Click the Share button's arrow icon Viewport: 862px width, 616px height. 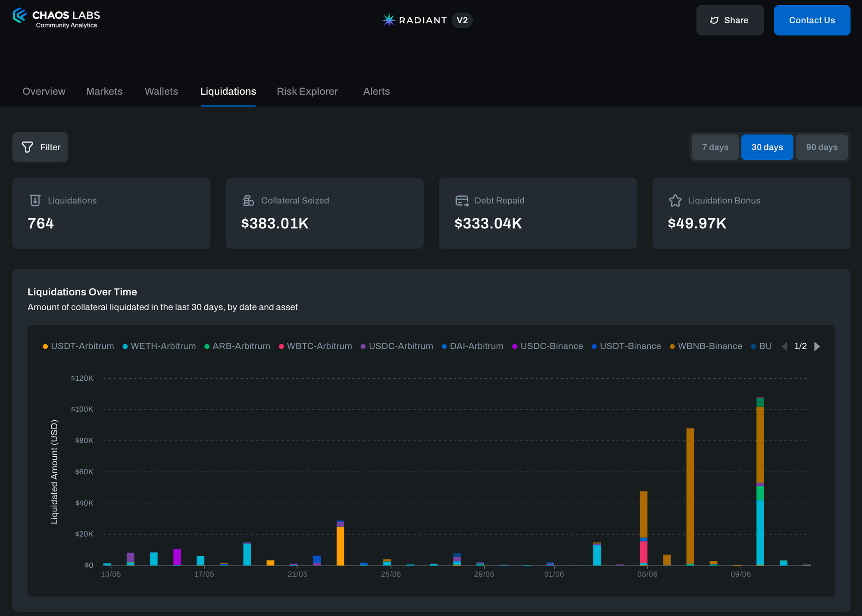[x=714, y=20]
